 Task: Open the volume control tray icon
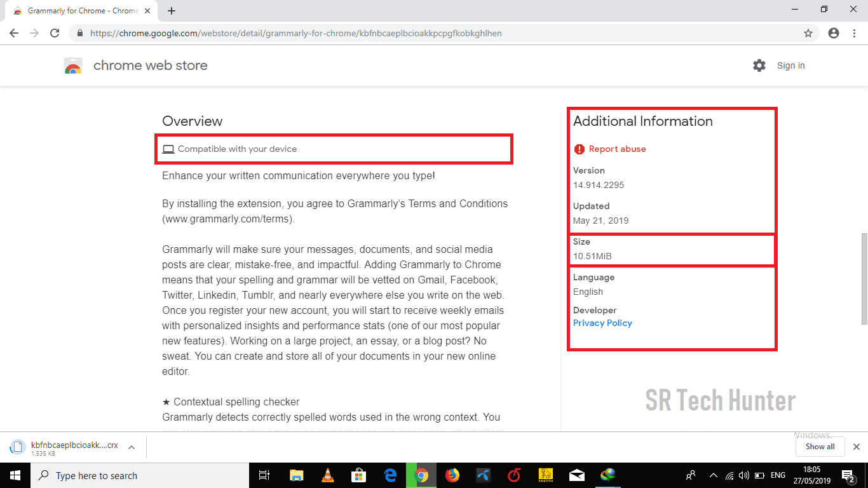(744, 475)
